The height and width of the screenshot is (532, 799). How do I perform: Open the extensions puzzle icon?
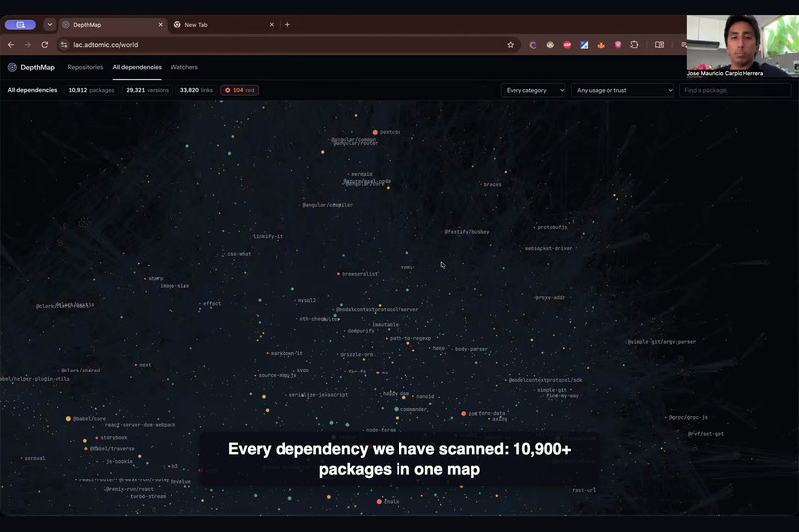[634, 45]
